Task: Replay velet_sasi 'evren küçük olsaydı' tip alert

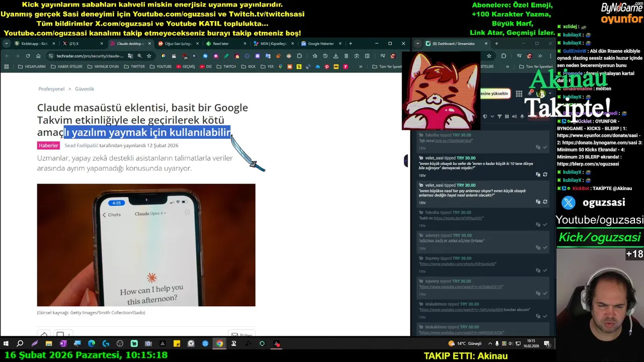Action: (545, 174)
